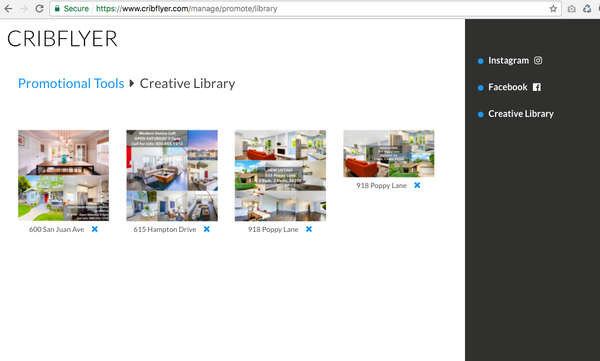This screenshot has height=361, width=600.
Task: Click the X beside the large 918 Poppy Lane collage
Action: (309, 229)
